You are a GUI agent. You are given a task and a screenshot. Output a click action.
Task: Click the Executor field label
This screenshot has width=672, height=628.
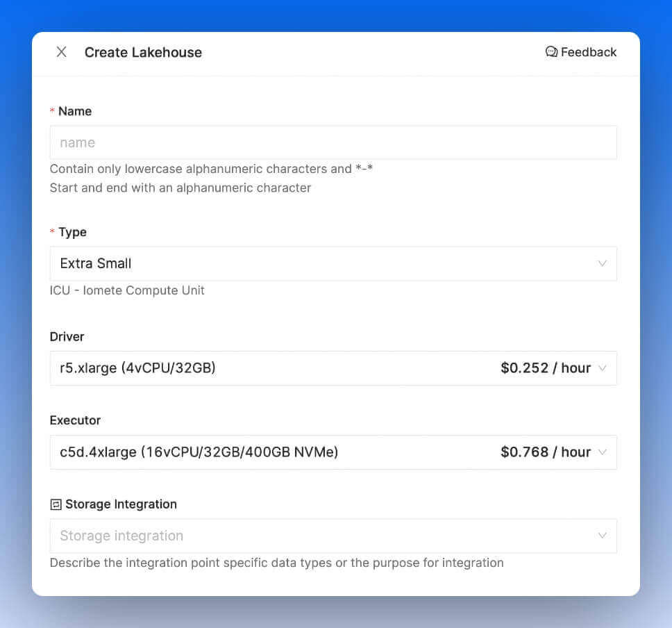(x=75, y=420)
